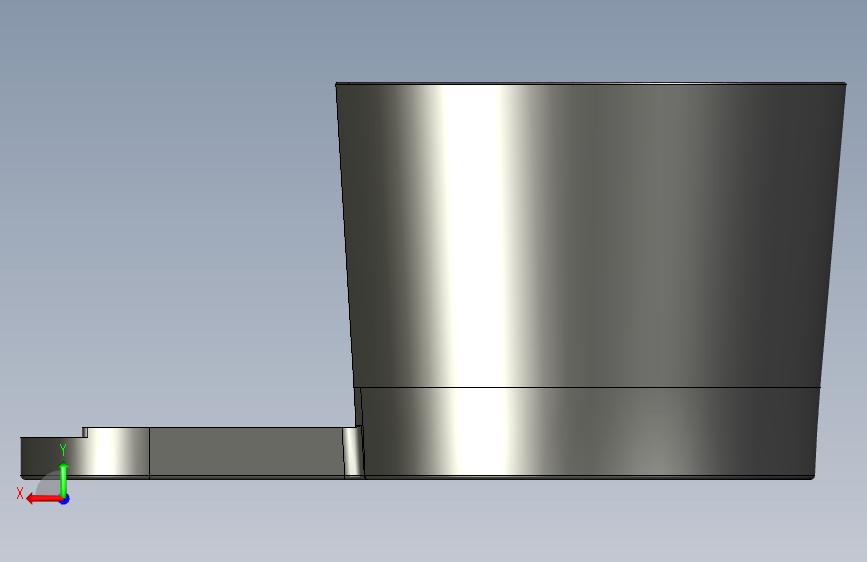
Task: Click the blue Z axis dot of the triad
Action: (x=65, y=499)
